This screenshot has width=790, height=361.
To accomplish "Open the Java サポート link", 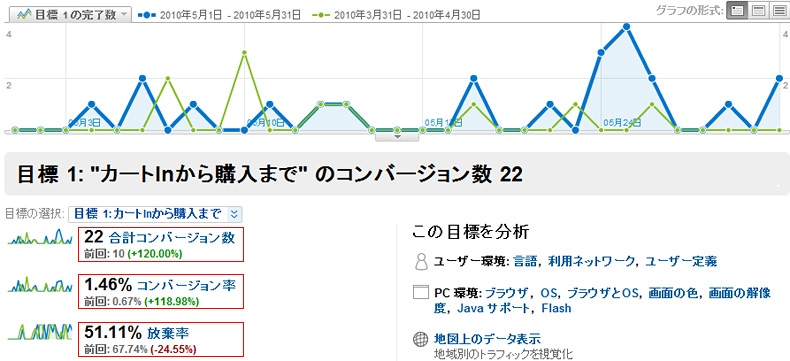I will pyautogui.click(x=494, y=308).
